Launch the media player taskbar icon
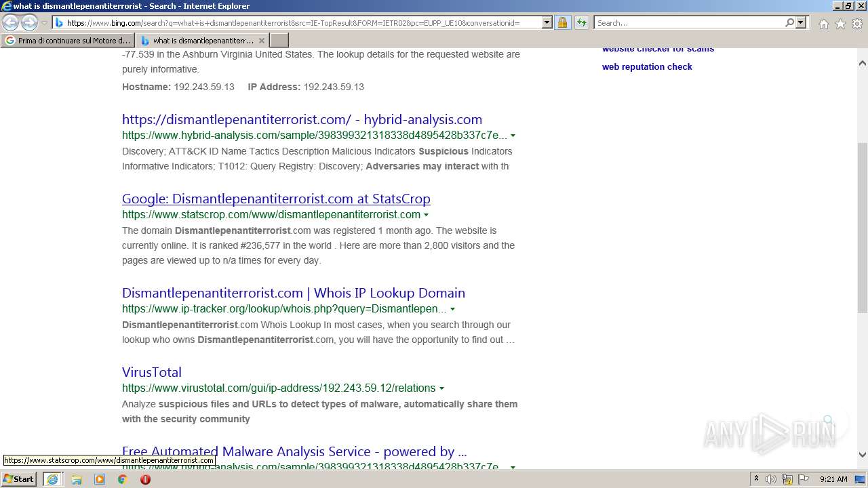This screenshot has height=488, width=868. point(100,479)
